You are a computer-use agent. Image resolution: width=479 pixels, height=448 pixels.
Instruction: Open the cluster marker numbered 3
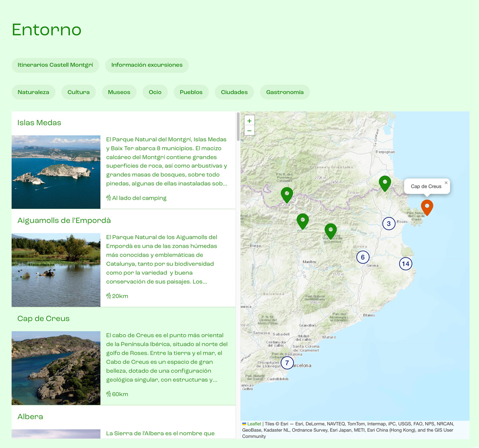coord(389,224)
